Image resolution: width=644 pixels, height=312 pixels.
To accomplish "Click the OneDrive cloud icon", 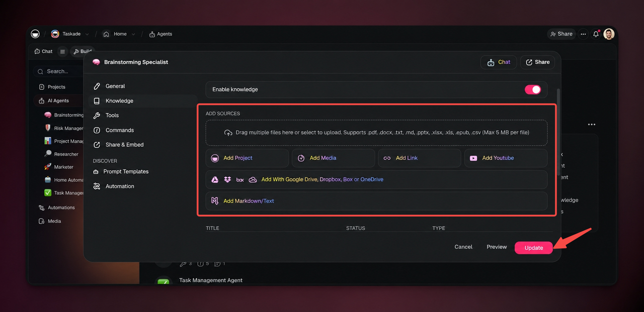I will pyautogui.click(x=253, y=179).
